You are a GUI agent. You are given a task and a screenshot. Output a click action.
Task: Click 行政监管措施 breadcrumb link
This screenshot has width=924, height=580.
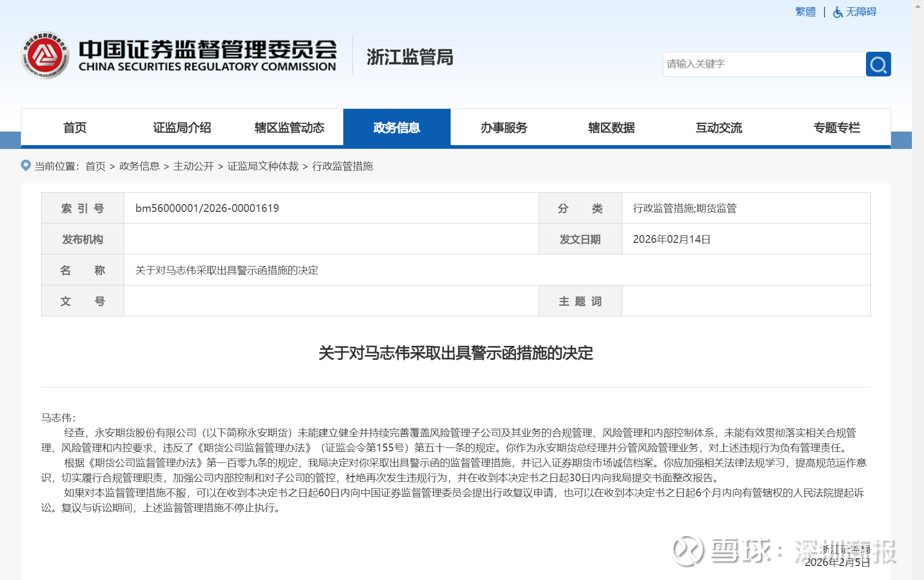coord(342,166)
